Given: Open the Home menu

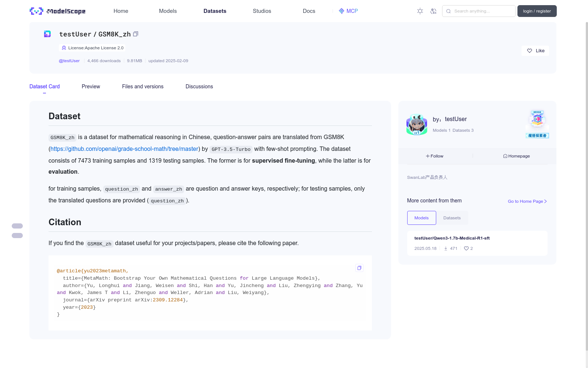Looking at the screenshot, I should point(121,11).
